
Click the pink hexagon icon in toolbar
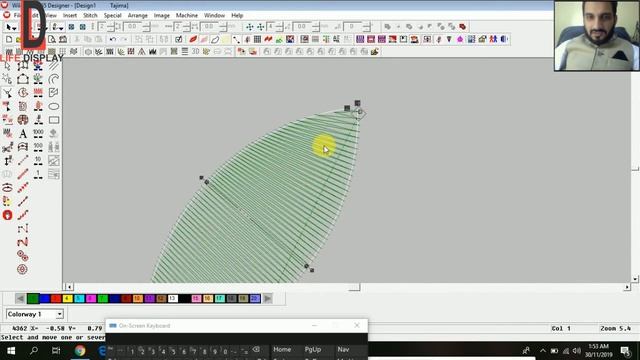pyautogui.click(x=460, y=39)
